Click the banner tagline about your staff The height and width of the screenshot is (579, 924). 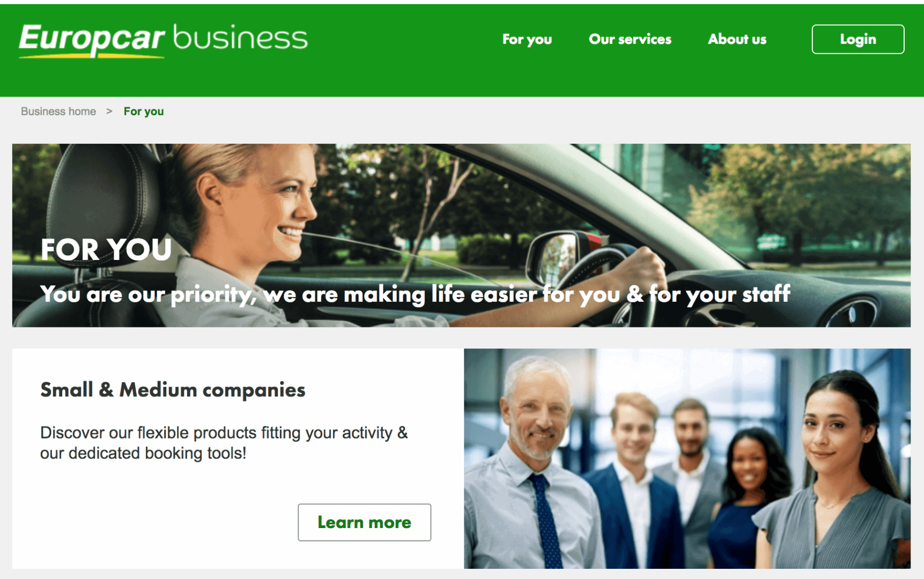point(415,294)
